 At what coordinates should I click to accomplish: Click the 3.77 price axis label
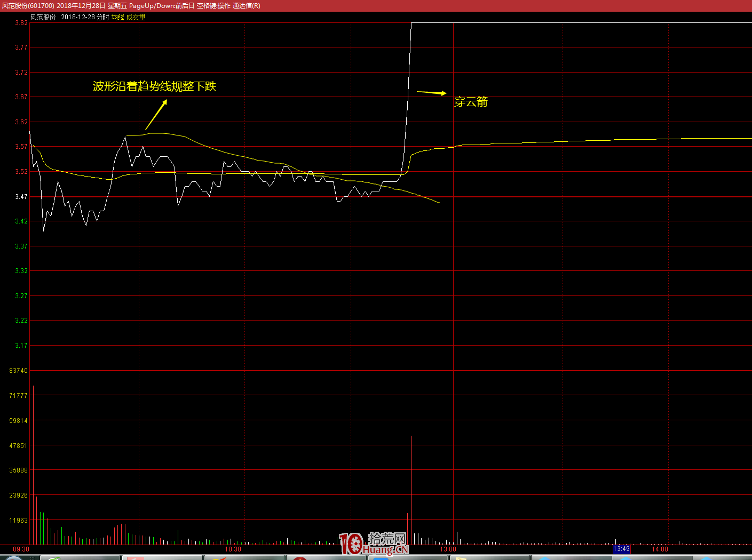click(21, 47)
